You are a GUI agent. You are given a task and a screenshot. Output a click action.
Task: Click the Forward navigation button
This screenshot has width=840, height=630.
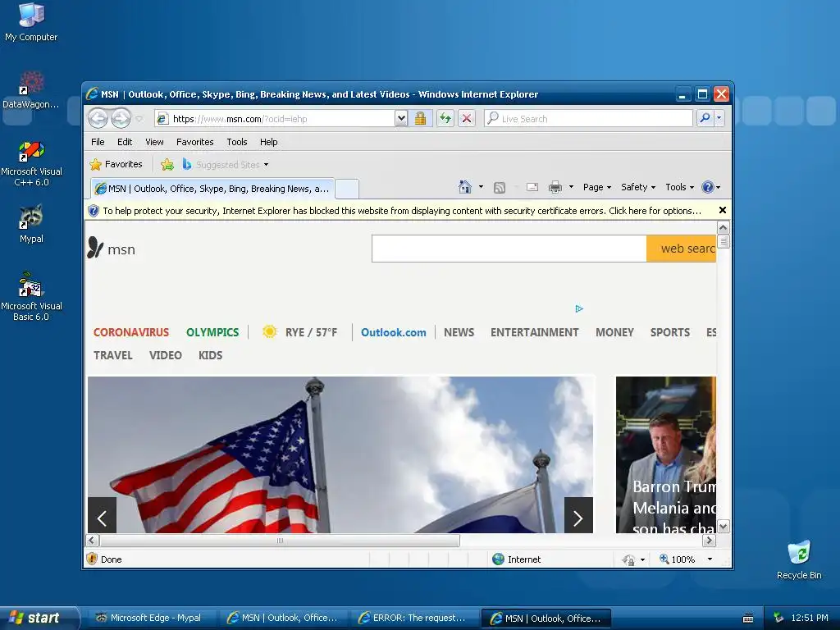[x=121, y=118]
